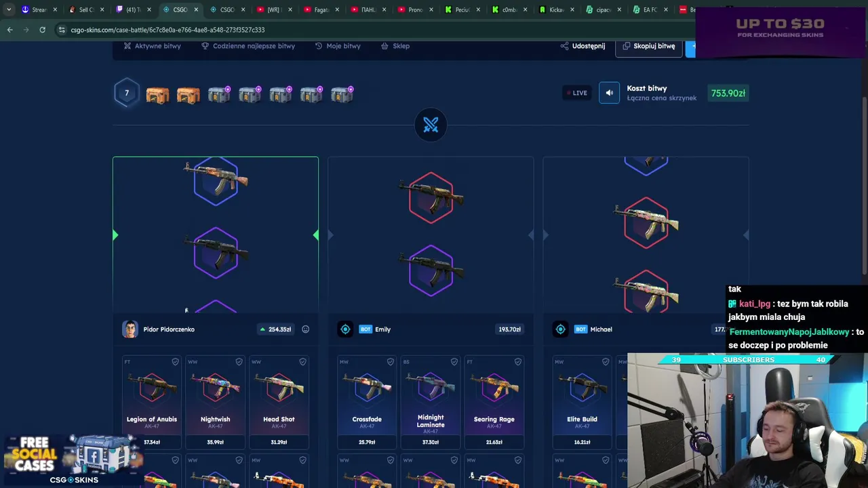Open the browser tab search dropdown
Viewport: 868px width, 488px height.
pyautogui.click(x=8, y=9)
